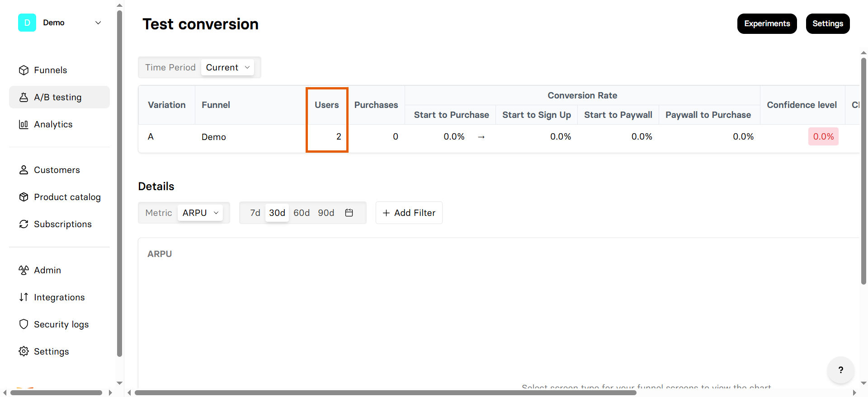Click the Experiments button
Screen dimensions: 868x397
(x=767, y=23)
